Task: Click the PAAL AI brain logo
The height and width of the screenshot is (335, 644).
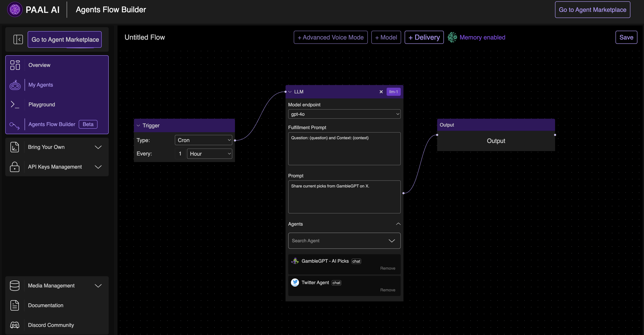Action: tap(15, 9)
